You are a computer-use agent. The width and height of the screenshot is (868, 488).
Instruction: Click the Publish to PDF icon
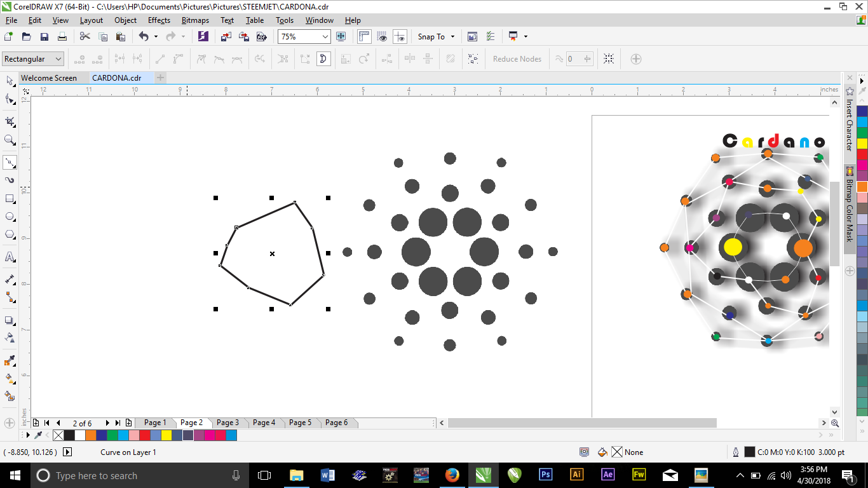tap(261, 37)
